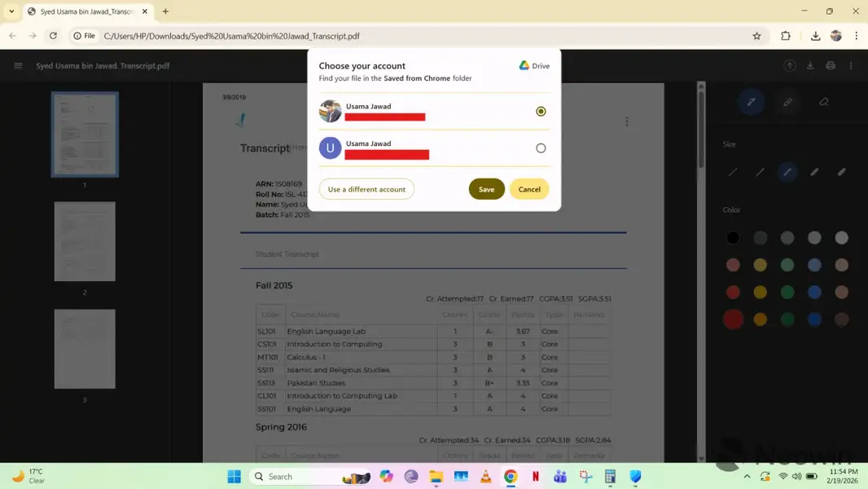Viewport: 868px width, 489px height.
Task: Click the download PDF icon
Action: pyautogui.click(x=809, y=65)
